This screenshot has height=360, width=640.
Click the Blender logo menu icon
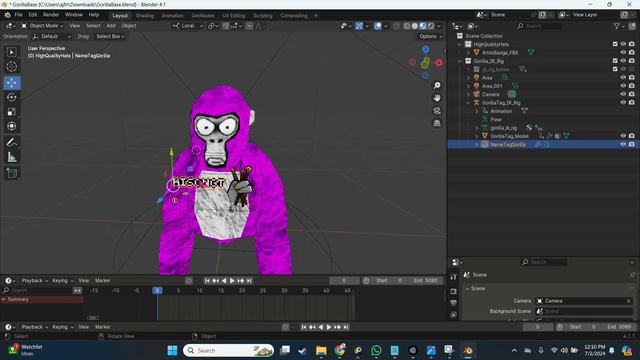(7, 15)
